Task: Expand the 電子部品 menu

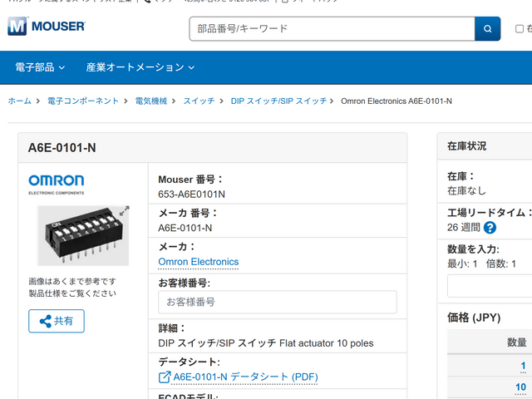Action: [40, 67]
